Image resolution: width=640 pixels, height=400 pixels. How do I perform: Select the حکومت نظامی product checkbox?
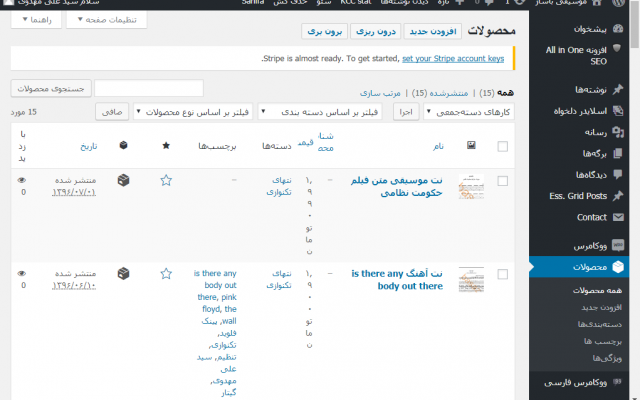pyautogui.click(x=503, y=181)
